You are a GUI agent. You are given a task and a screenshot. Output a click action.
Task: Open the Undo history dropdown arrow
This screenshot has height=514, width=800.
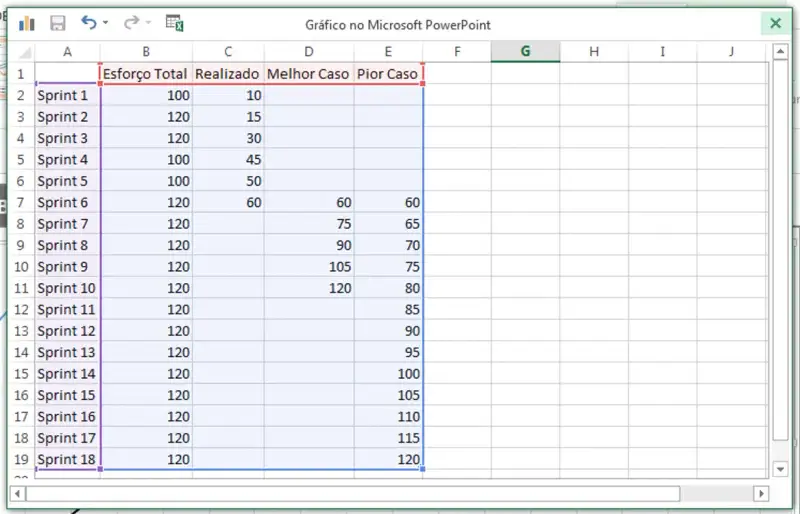pyautogui.click(x=106, y=22)
